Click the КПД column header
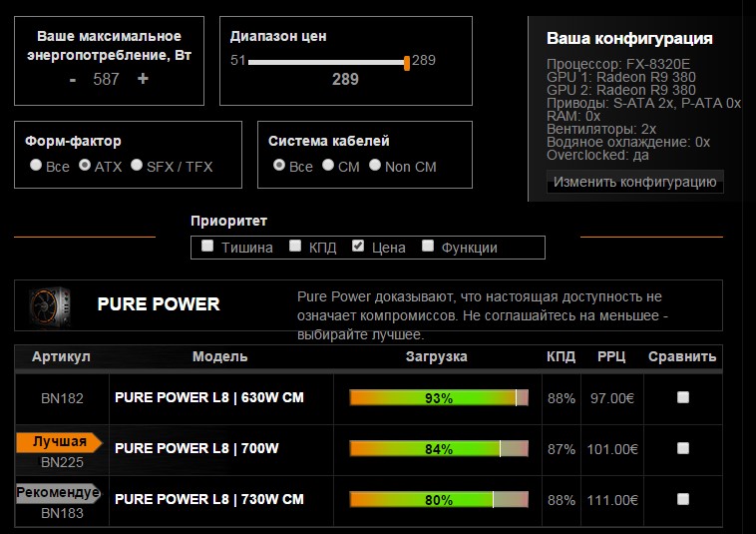The width and height of the screenshot is (756, 534). tap(562, 356)
